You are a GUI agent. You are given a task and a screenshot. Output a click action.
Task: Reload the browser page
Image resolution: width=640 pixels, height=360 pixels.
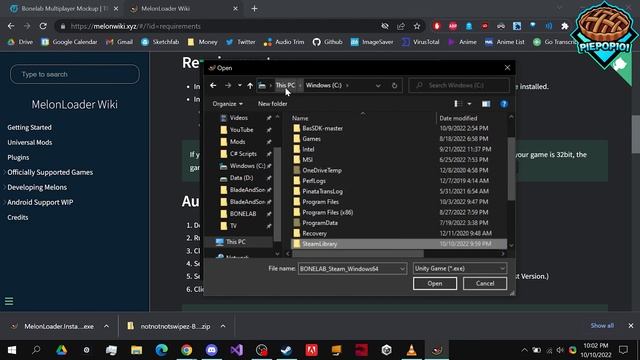tap(43, 26)
